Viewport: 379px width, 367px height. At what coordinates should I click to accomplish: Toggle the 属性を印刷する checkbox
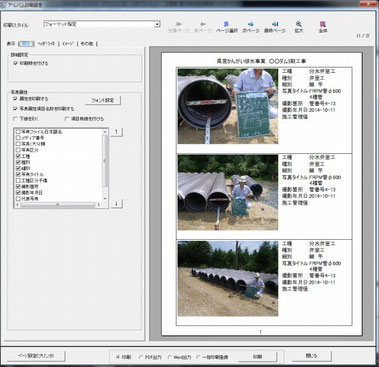coord(15,99)
